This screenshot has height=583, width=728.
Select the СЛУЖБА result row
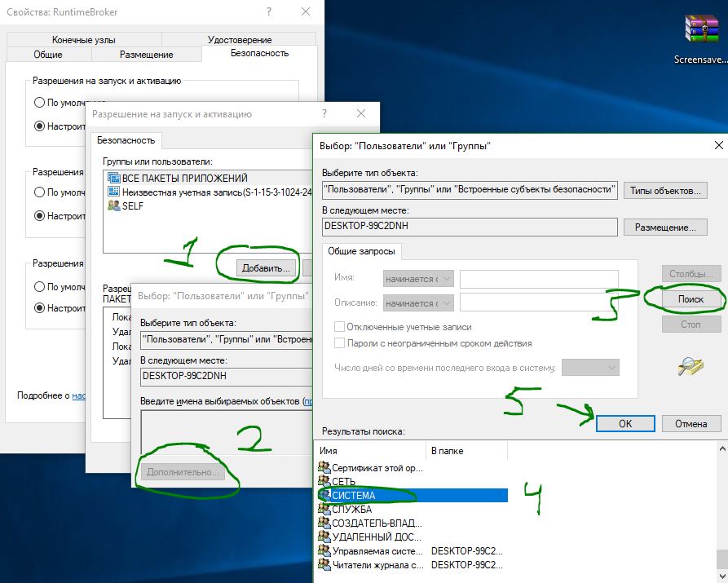413,509
